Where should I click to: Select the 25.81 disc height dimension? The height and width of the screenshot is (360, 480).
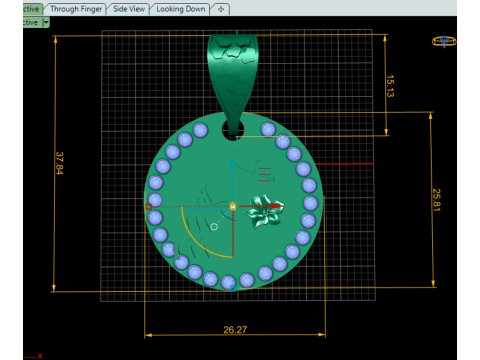pyautogui.click(x=436, y=200)
